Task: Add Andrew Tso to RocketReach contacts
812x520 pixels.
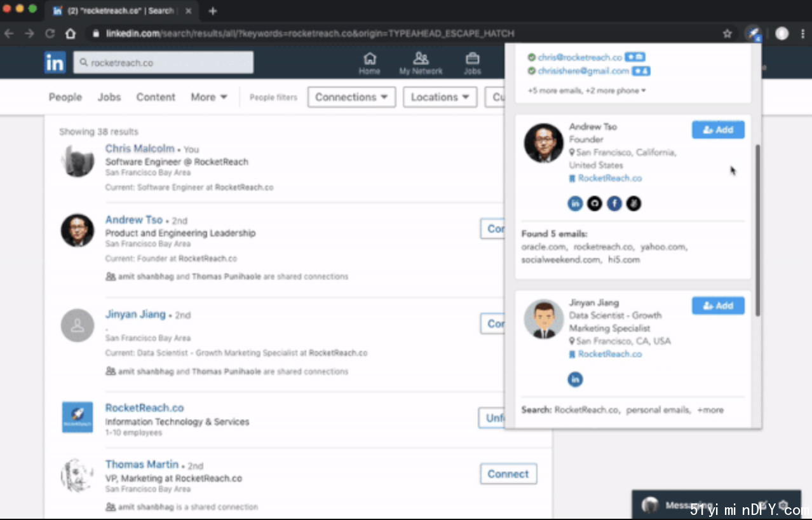Action: 718,130
